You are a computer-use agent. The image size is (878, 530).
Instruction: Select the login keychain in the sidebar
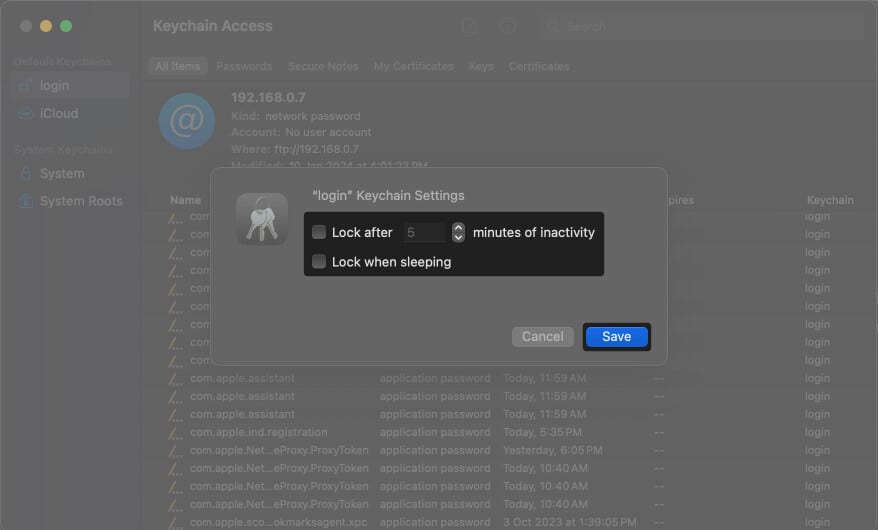coord(71,86)
